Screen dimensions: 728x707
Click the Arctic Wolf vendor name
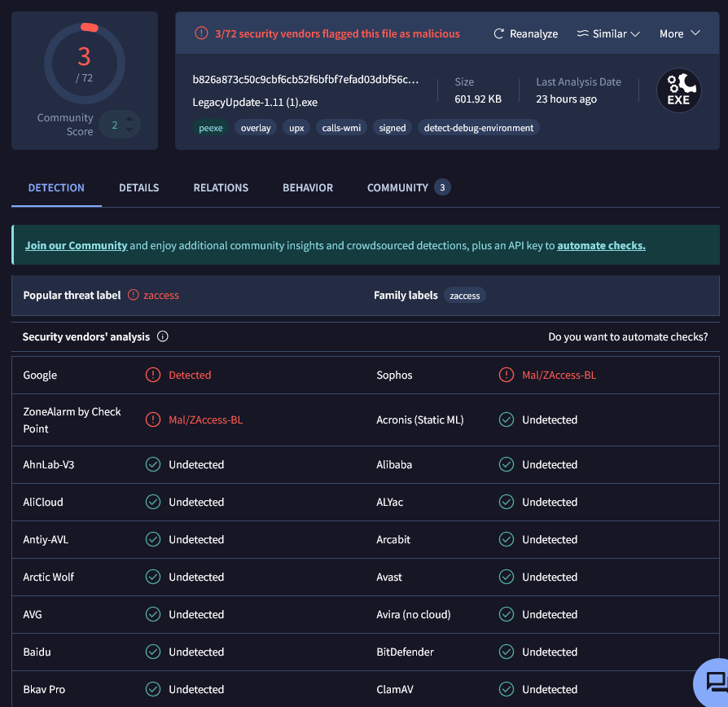point(48,577)
